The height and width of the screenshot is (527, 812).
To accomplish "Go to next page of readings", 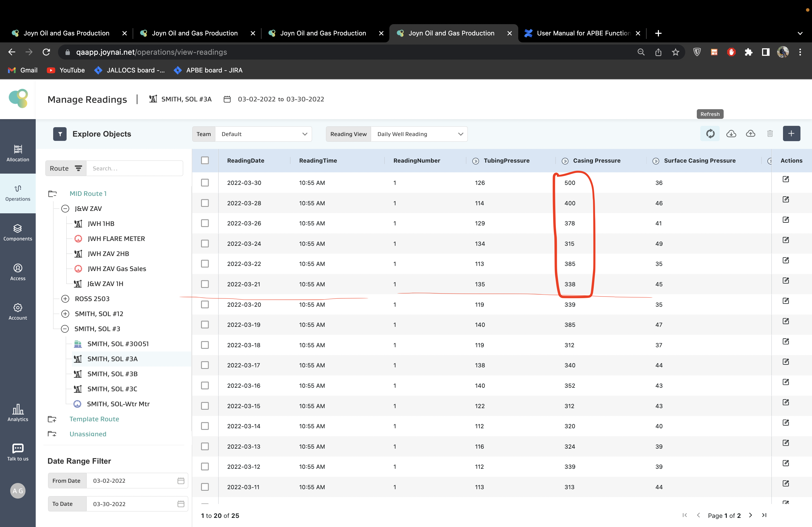I will 750,515.
